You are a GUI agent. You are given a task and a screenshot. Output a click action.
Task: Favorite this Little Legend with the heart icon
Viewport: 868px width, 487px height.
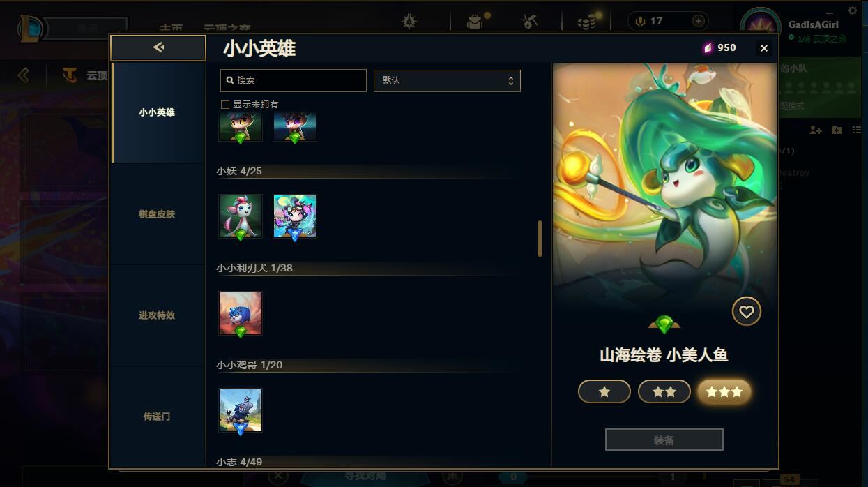point(746,311)
